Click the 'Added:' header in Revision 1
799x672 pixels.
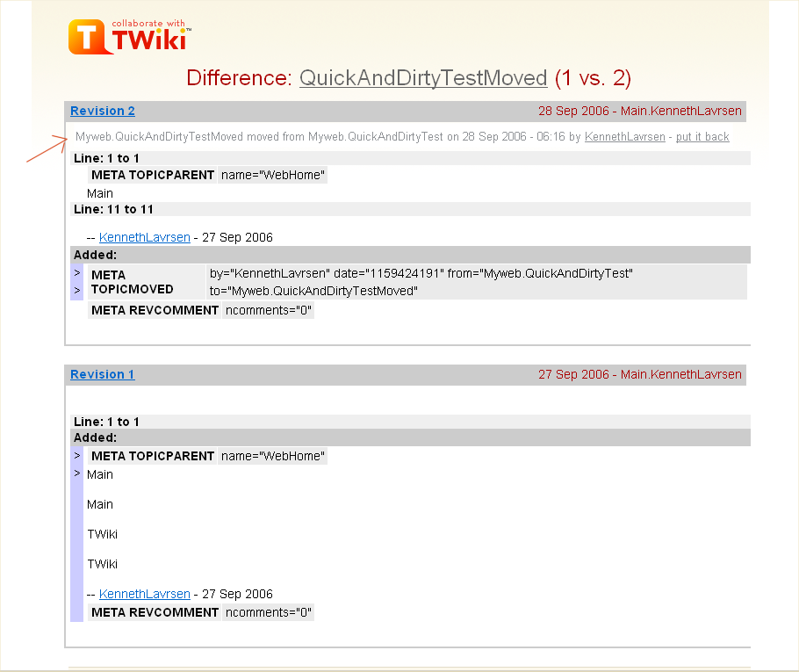95,437
